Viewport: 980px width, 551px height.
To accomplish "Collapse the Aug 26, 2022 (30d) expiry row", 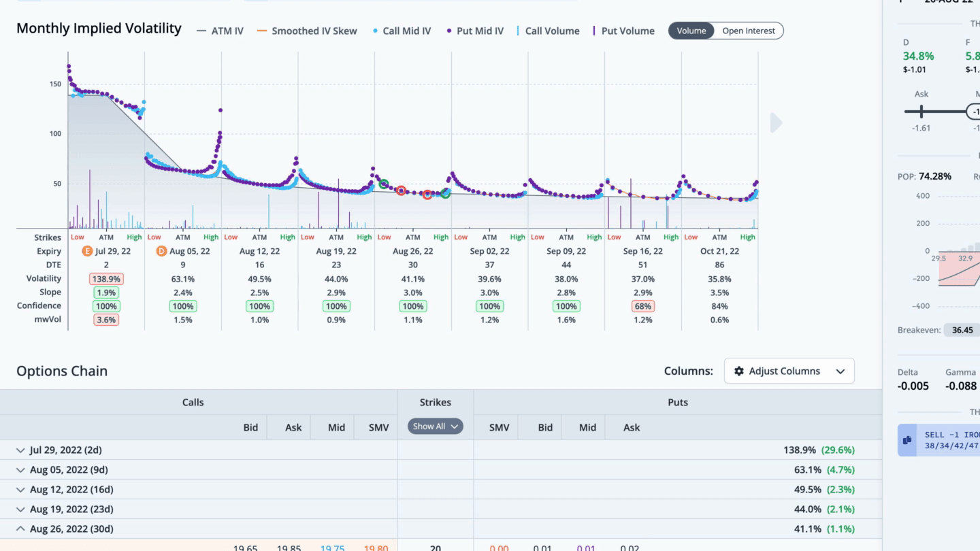I will coord(20,529).
